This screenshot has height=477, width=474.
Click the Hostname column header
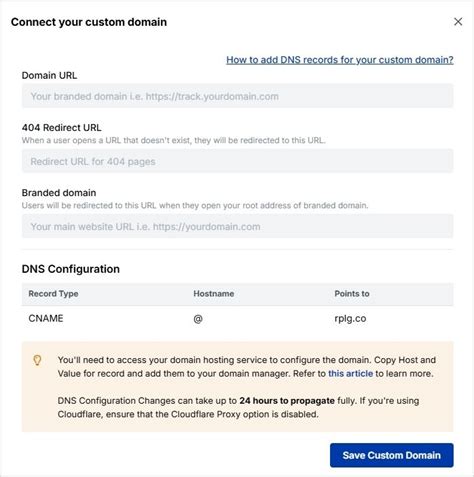click(214, 294)
